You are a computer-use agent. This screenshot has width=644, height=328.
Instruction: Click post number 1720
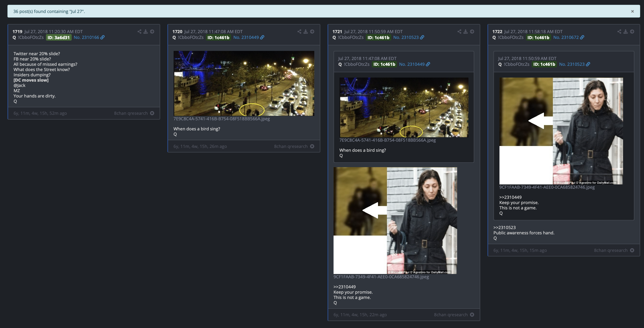point(177,31)
